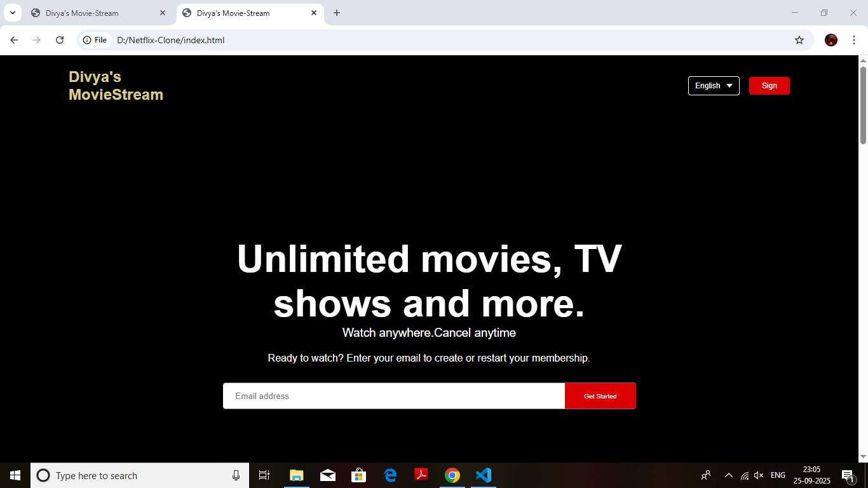Open the tab search chevron dropdown
Screen dimensions: 868x488
12,13
